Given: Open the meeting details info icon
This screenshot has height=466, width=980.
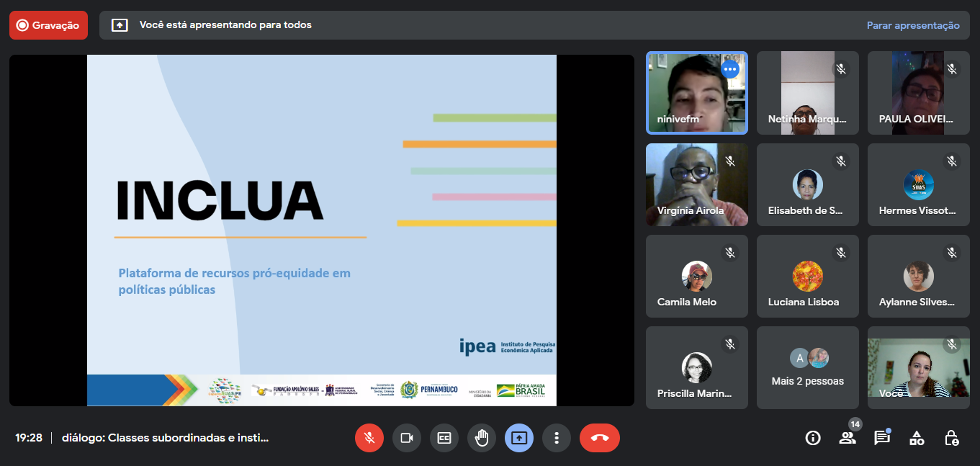Looking at the screenshot, I should point(813,438).
